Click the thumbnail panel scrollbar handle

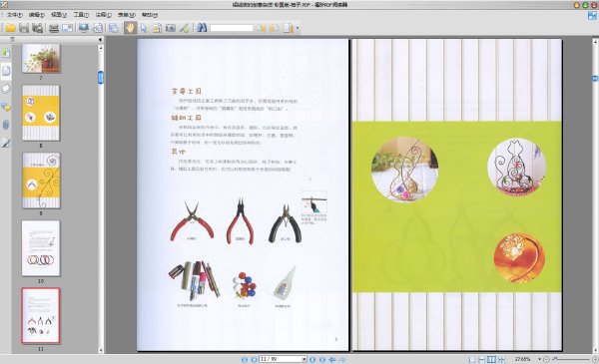point(101,78)
